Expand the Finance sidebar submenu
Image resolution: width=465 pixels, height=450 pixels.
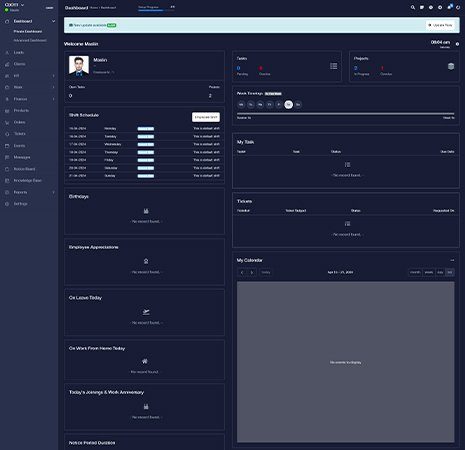point(54,99)
